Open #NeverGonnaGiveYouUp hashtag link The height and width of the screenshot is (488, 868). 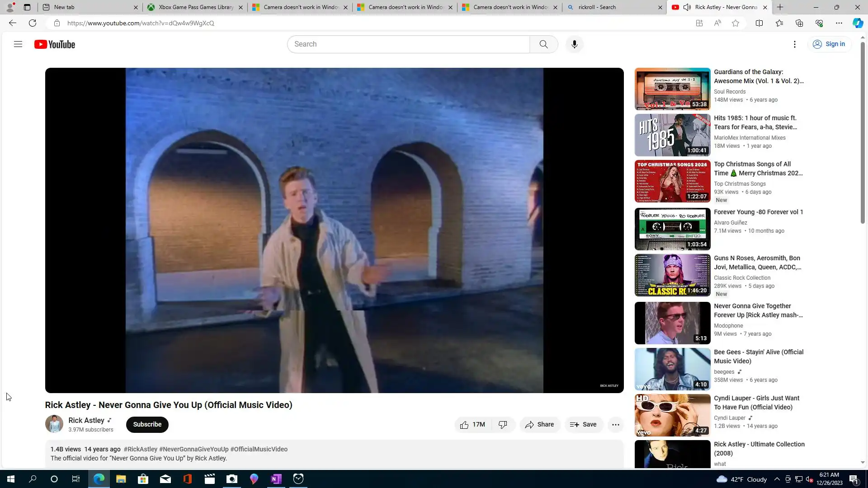pyautogui.click(x=193, y=450)
